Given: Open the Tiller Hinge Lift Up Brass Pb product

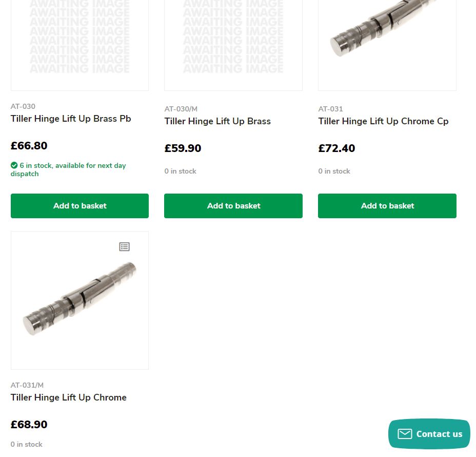Looking at the screenshot, I should coord(71,119).
